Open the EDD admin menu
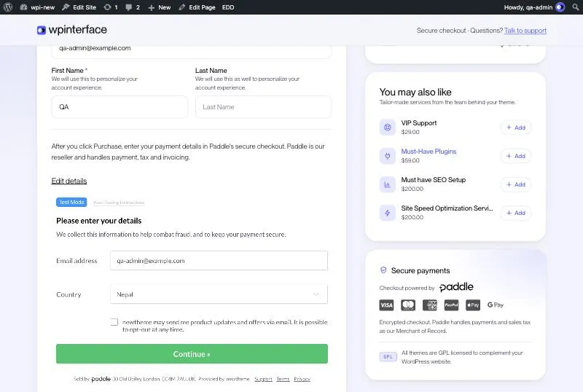Screen dimensions: 583x392 (x=228, y=7)
